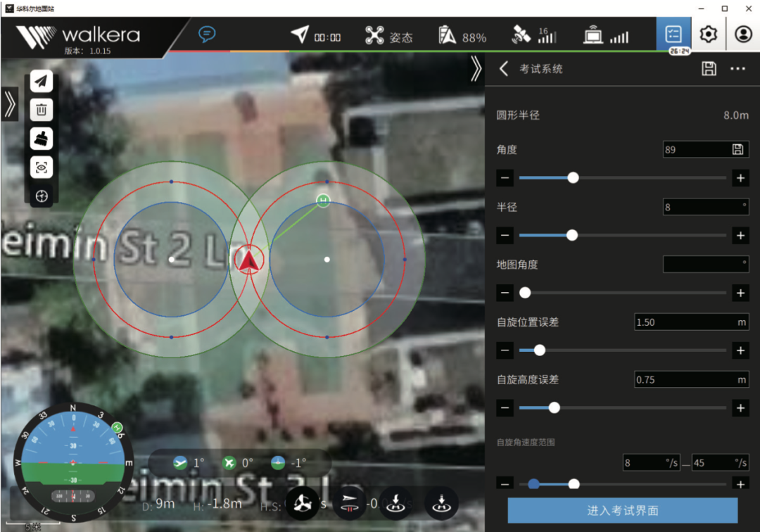Image resolution: width=760 pixels, height=532 pixels.
Task: Click the 进入考试界面 button
Action: tap(622, 510)
